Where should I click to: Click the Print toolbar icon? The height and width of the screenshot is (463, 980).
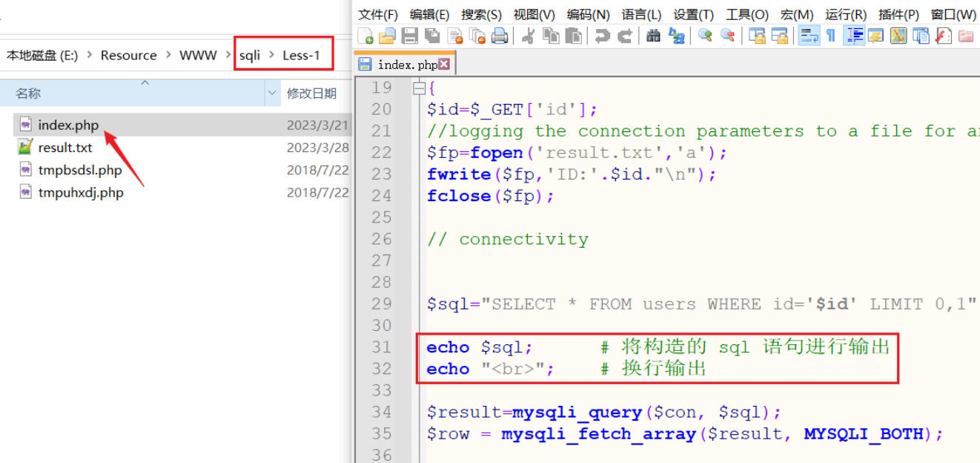500,36
